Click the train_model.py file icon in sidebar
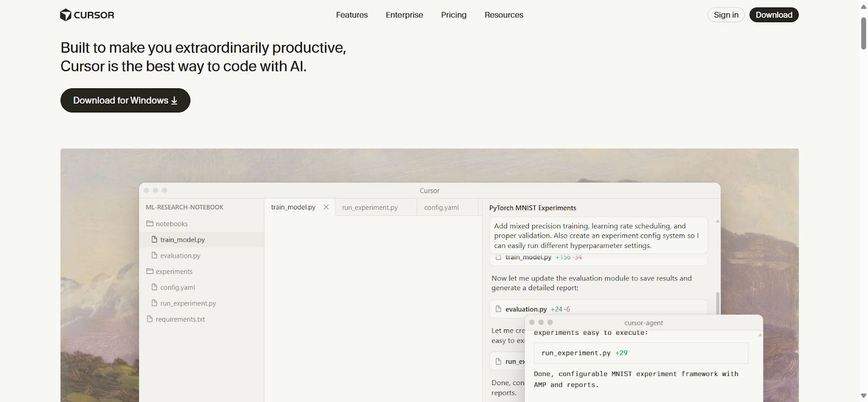The height and width of the screenshot is (402, 868). [154, 239]
